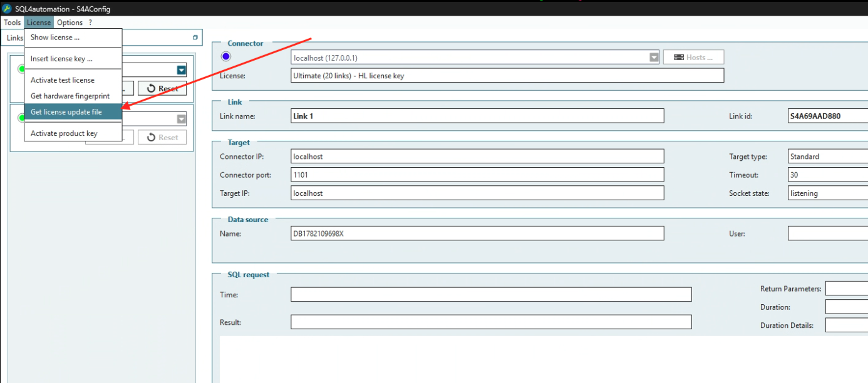Image resolution: width=868 pixels, height=383 pixels.
Task: Click the Connector port field 1101
Action: (x=477, y=175)
